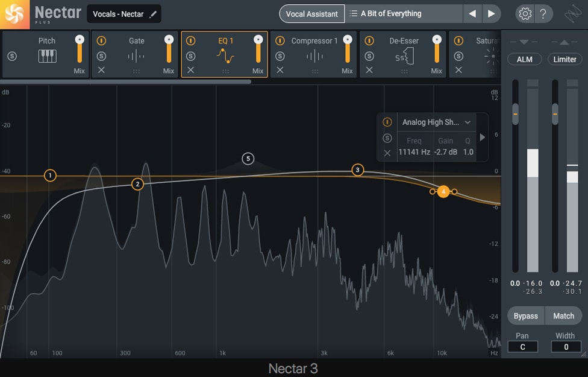
Task: Open the settings gear
Action: 525,14
